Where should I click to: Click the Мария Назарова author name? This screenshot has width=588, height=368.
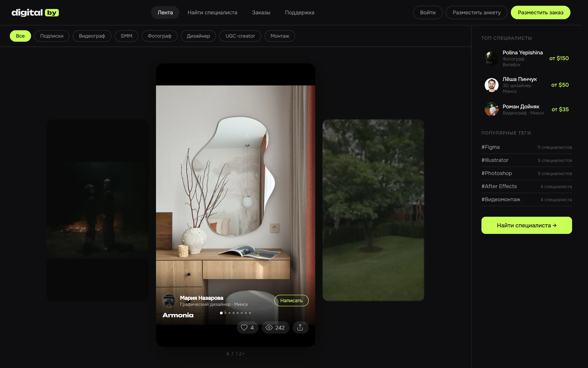click(x=202, y=298)
